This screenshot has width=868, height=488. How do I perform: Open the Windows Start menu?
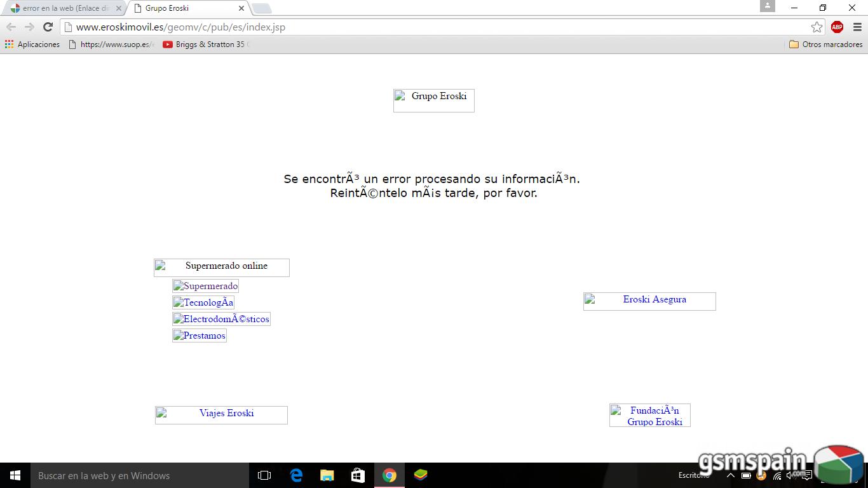point(15,475)
